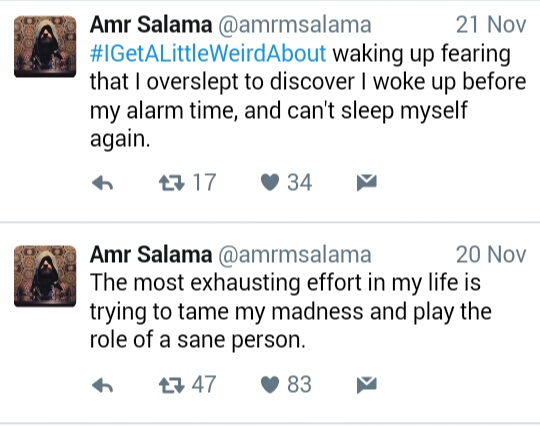View the 17 retweets count on first tweet
Screen dimensions: 540x426
tap(204, 183)
